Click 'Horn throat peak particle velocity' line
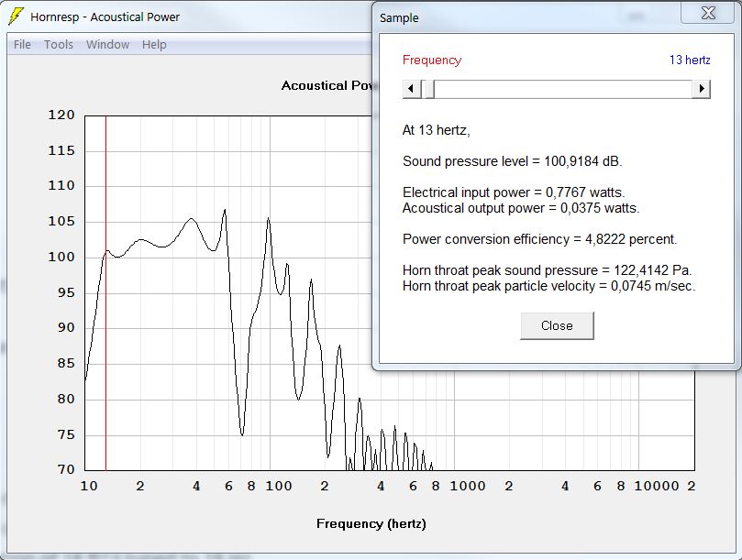The image size is (742, 560). 548,286
